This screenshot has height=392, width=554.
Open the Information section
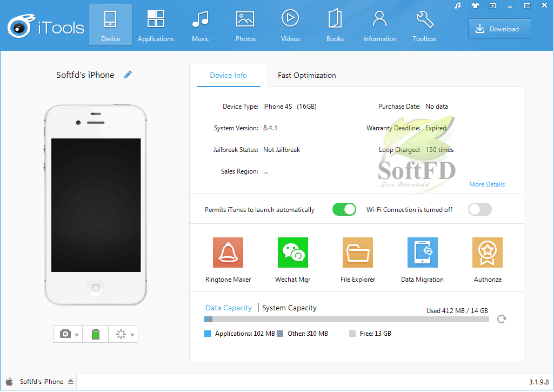point(380,25)
